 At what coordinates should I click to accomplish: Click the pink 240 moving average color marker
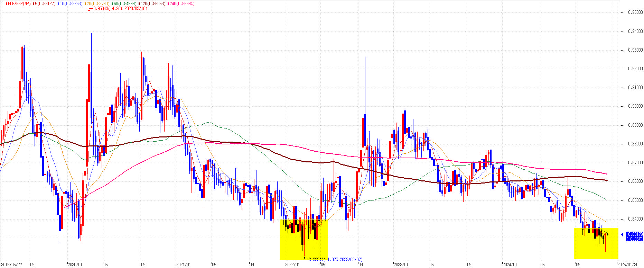pyautogui.click(x=168, y=3)
